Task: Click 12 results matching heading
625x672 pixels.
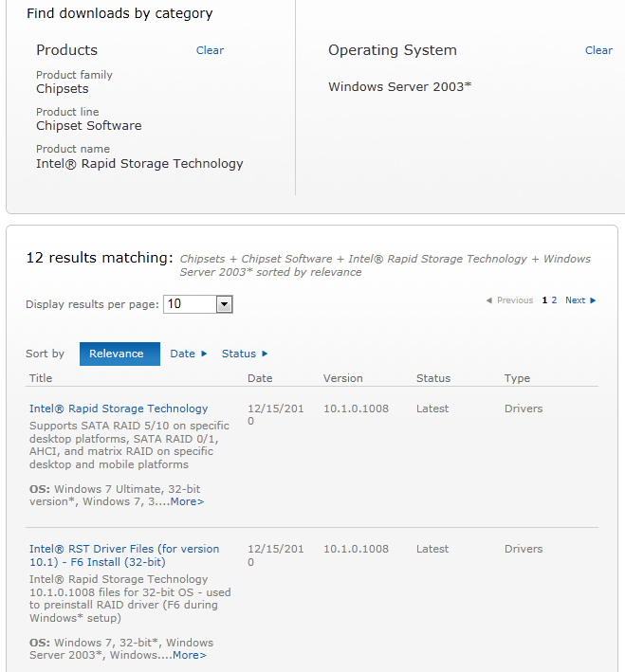Action: coord(100,258)
